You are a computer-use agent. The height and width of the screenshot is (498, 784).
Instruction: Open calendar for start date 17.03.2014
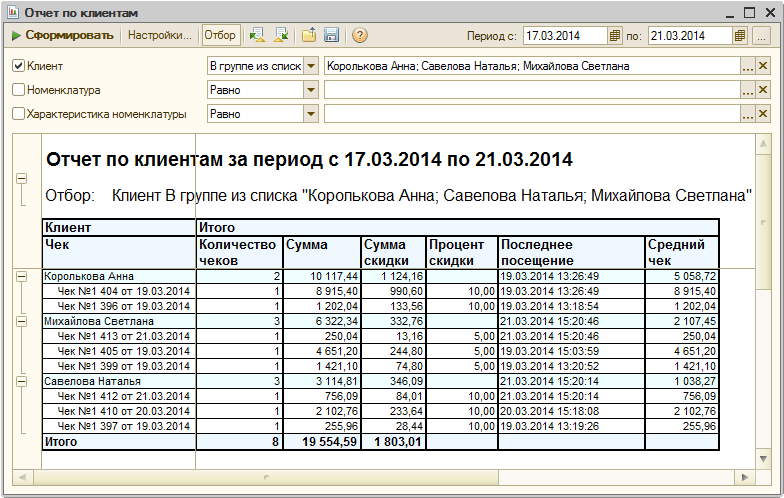(614, 36)
